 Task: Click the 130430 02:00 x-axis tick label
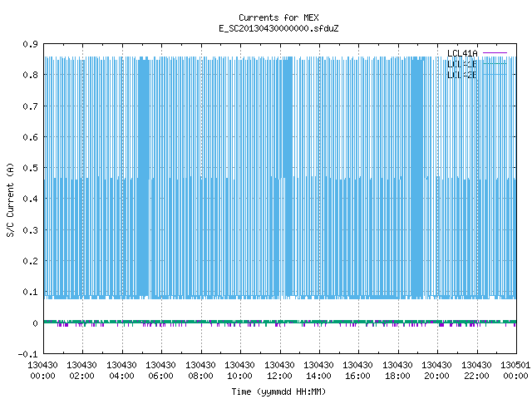pos(81,371)
